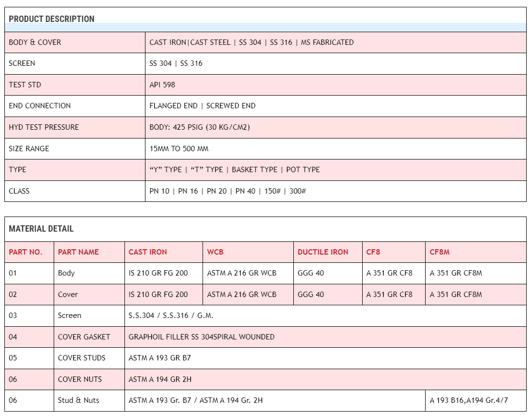Click the CAST IRON|CAST STEEL materials value
This screenshot has width=532, height=416.
point(251,42)
